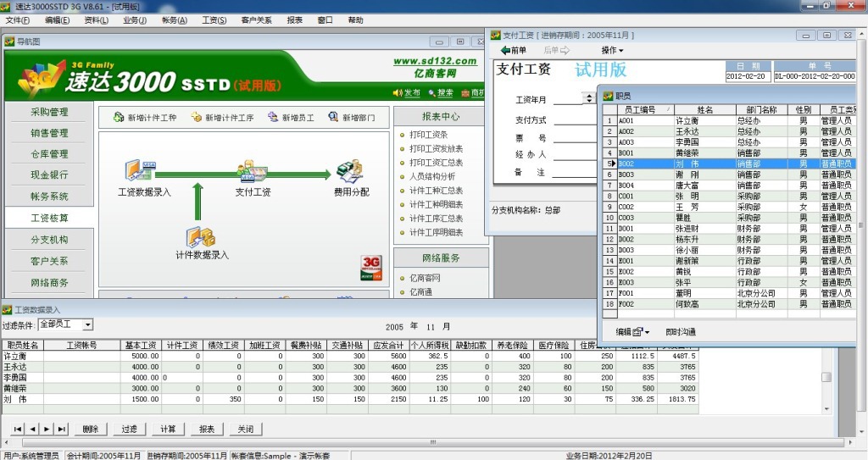Screen dimensions: 868x460
Task: Click the 日期 field 2012-02-20
Action: pos(748,76)
